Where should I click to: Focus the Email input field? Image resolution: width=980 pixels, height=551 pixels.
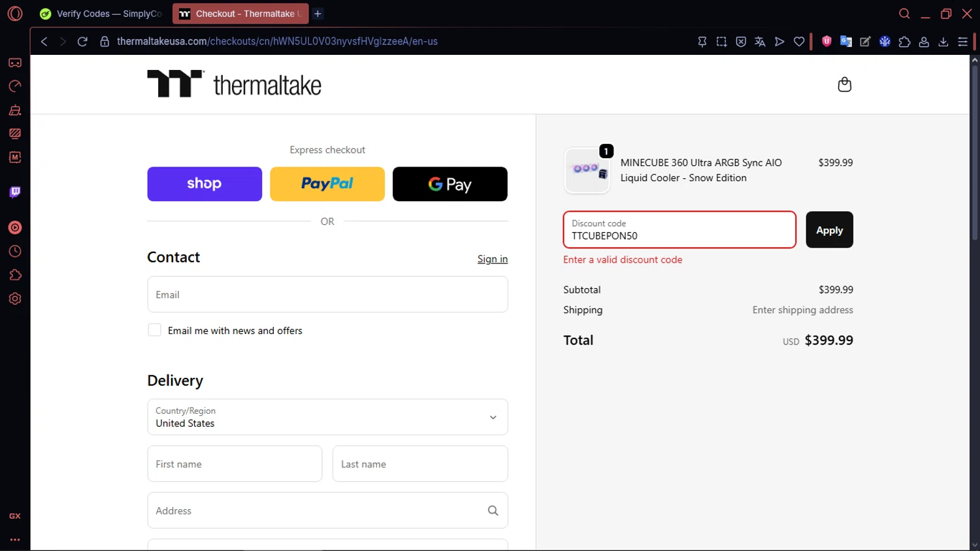coord(327,294)
